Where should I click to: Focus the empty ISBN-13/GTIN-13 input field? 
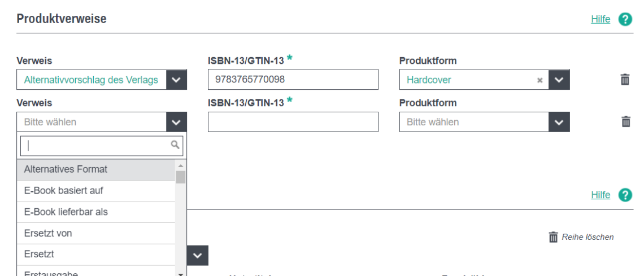click(x=293, y=122)
